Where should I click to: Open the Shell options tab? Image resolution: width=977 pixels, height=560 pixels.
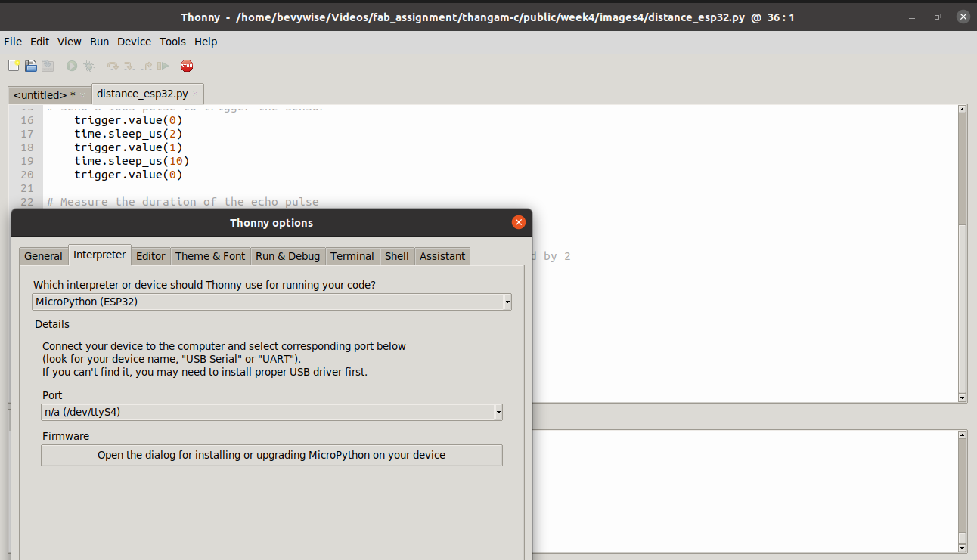point(397,256)
